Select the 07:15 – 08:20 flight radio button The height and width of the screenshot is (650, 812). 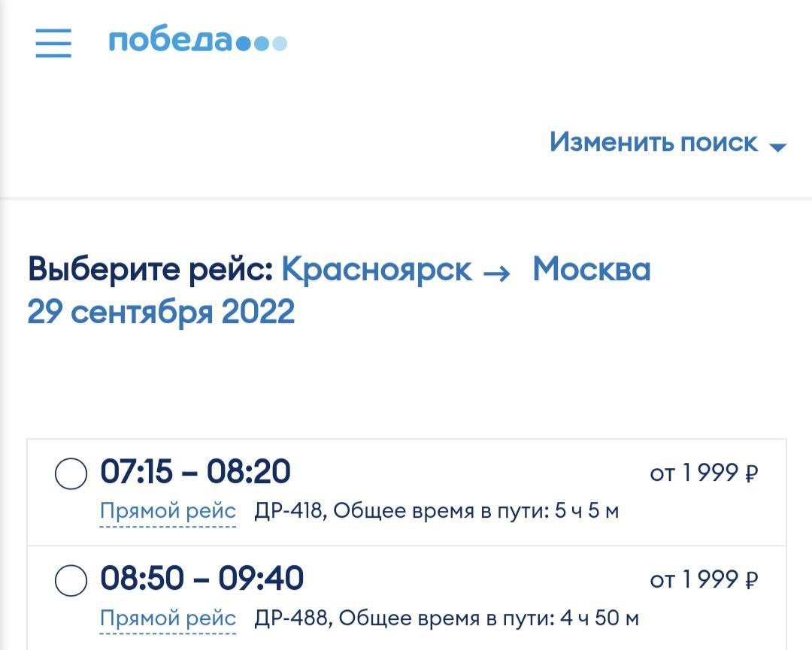[71, 474]
